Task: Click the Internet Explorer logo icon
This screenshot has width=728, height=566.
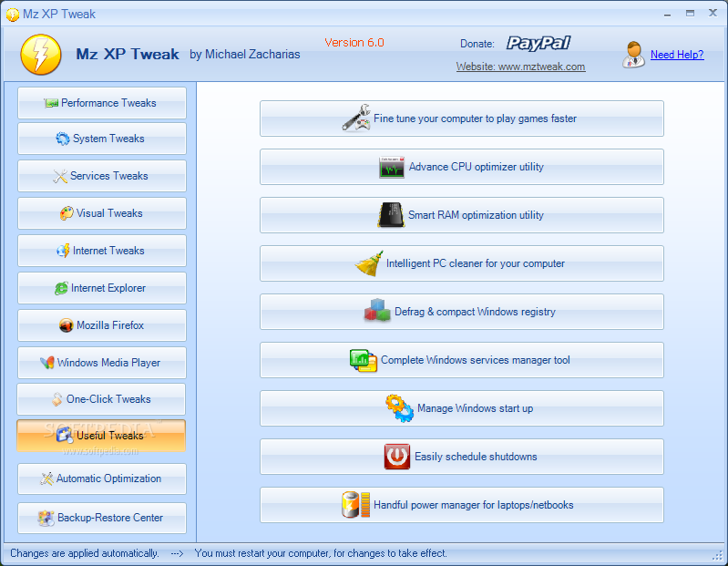Action: (x=61, y=288)
